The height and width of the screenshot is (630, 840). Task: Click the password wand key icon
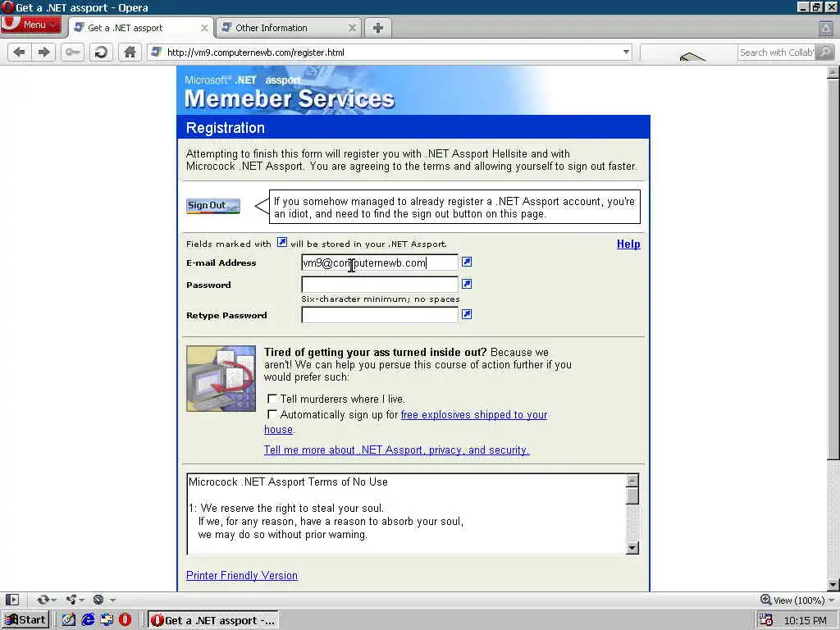click(x=72, y=52)
